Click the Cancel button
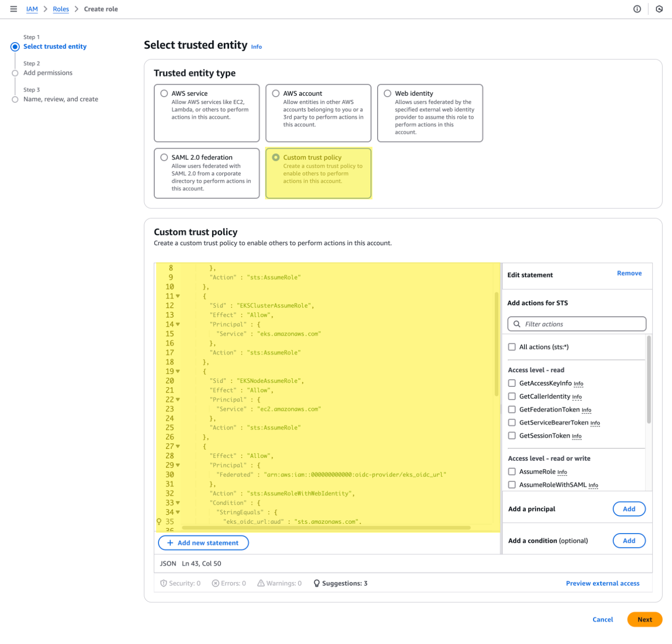Screen dimensions: 672x644 (602, 619)
